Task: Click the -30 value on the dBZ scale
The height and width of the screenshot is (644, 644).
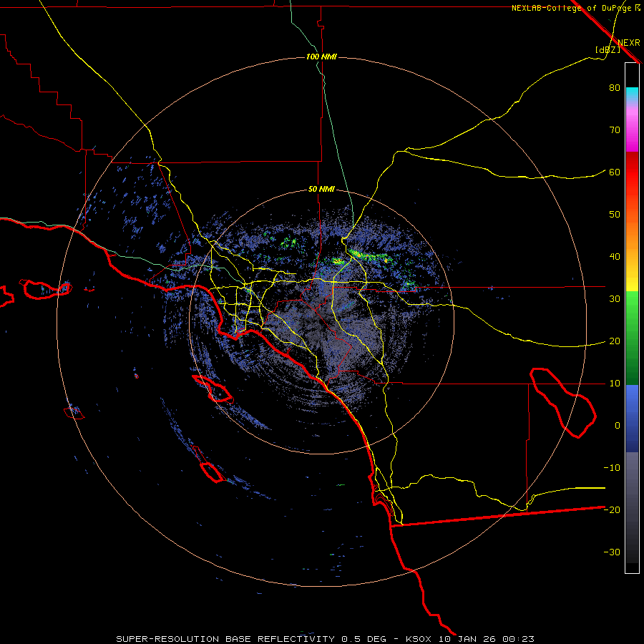Action: point(612,552)
